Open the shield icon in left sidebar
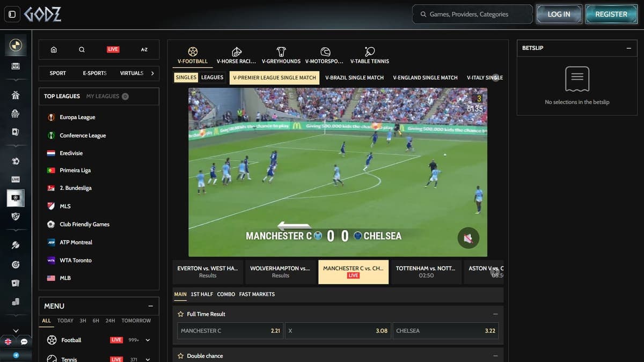 point(16,216)
